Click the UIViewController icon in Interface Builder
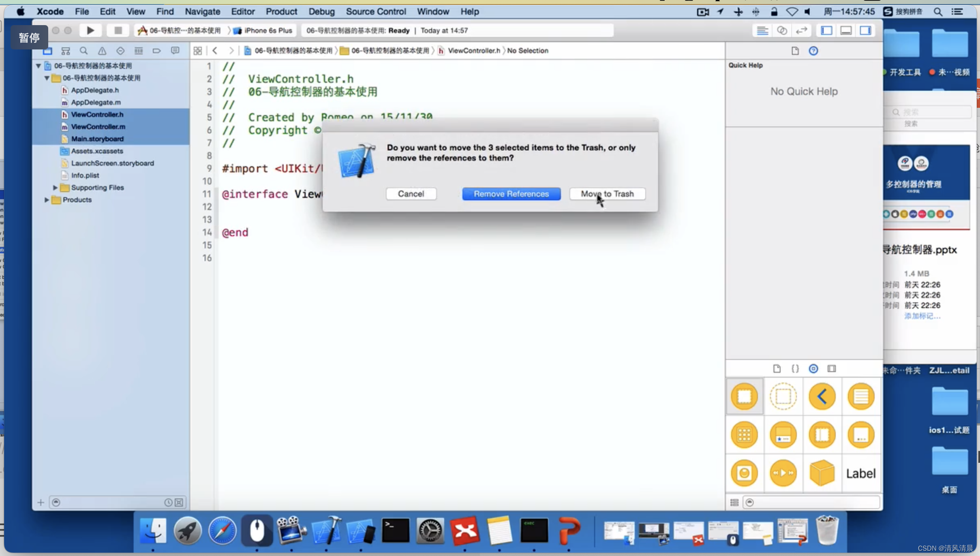 point(745,396)
